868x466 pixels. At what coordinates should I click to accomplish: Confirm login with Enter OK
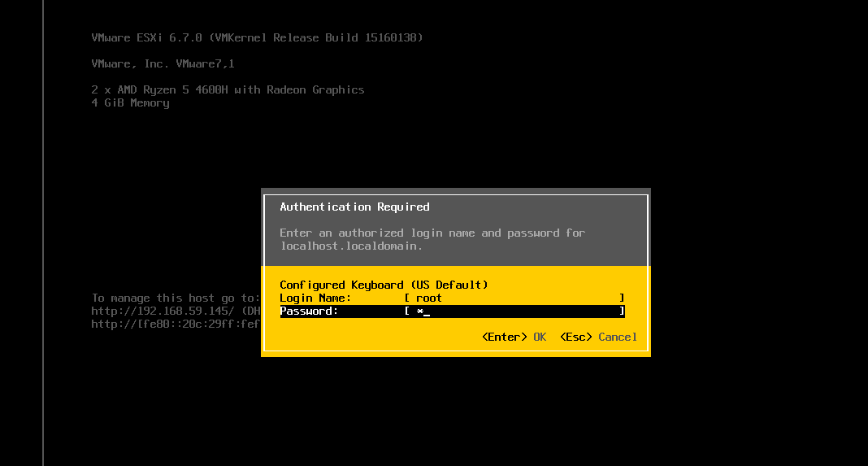[x=514, y=338]
